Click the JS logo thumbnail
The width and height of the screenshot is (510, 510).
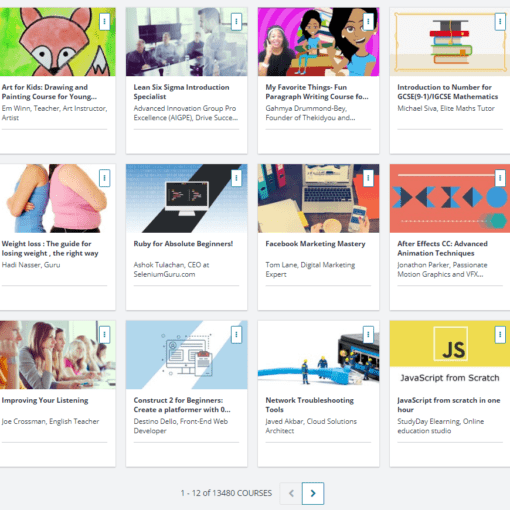point(450,355)
